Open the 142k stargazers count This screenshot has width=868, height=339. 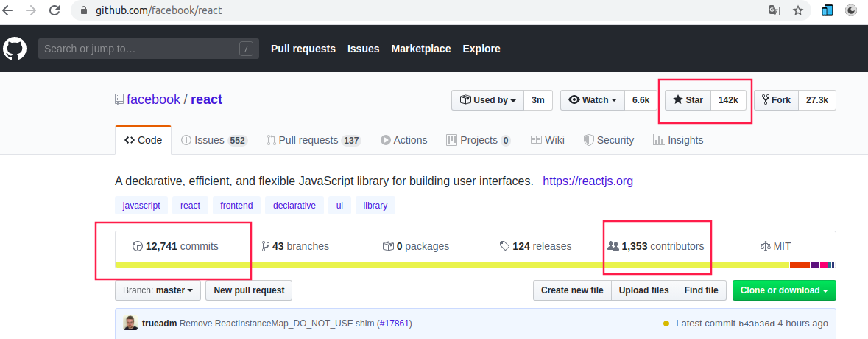point(729,100)
